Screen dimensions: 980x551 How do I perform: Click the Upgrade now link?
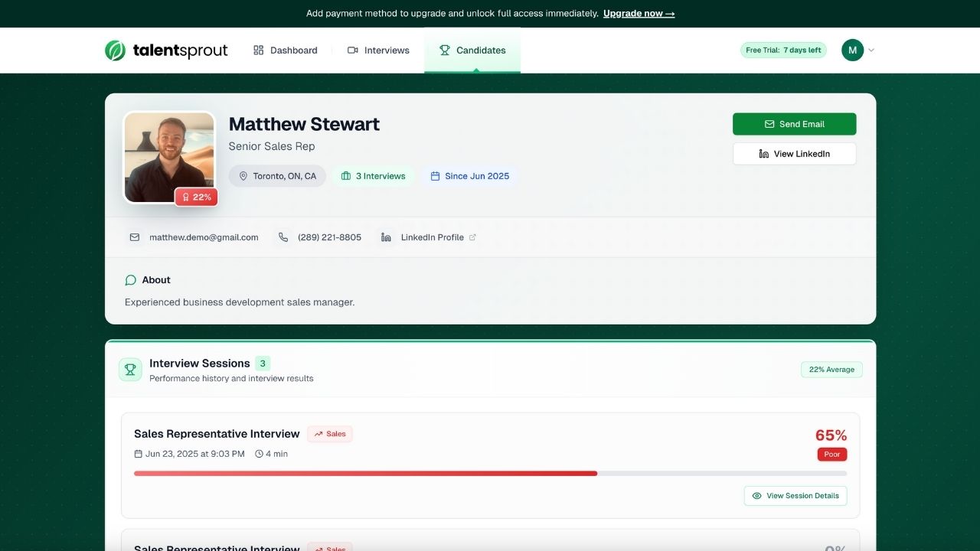[639, 14]
